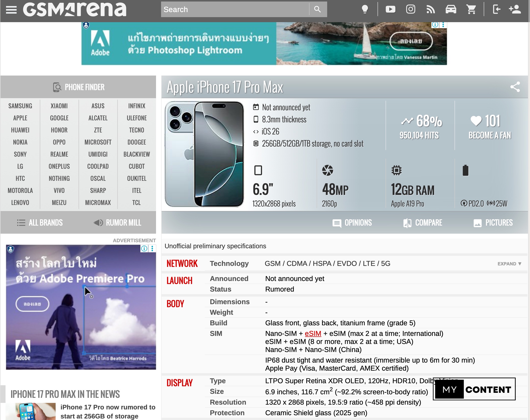Click the login icon
The width and height of the screenshot is (530, 420).
point(496,9)
